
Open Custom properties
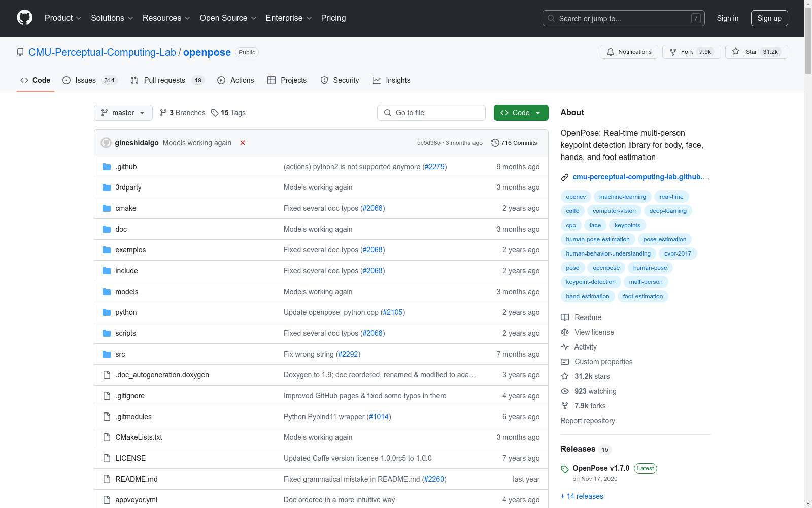(597, 362)
